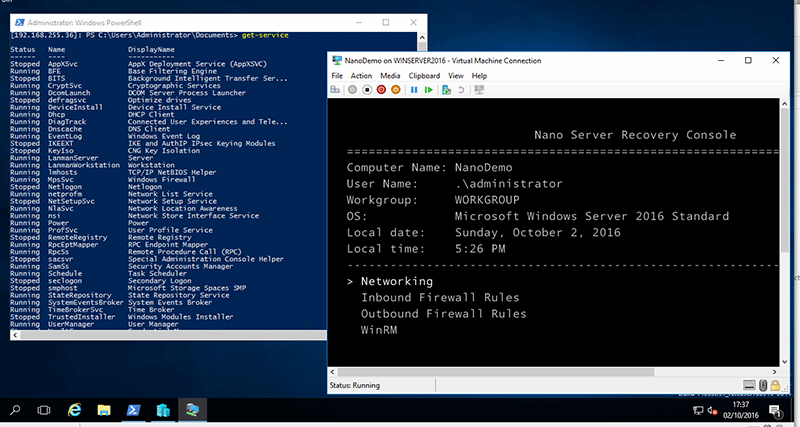Open the Action menu
Screen dimensions: 800x427
click(361, 76)
